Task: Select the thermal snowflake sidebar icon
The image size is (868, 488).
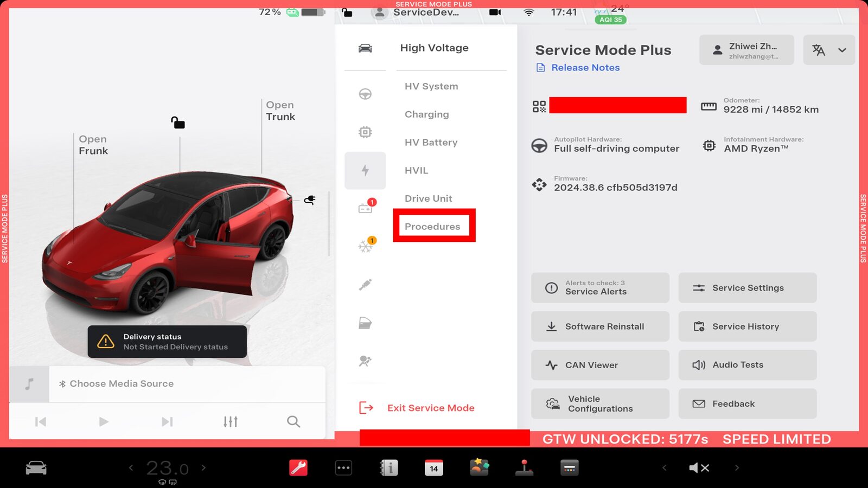Action: pyautogui.click(x=366, y=247)
